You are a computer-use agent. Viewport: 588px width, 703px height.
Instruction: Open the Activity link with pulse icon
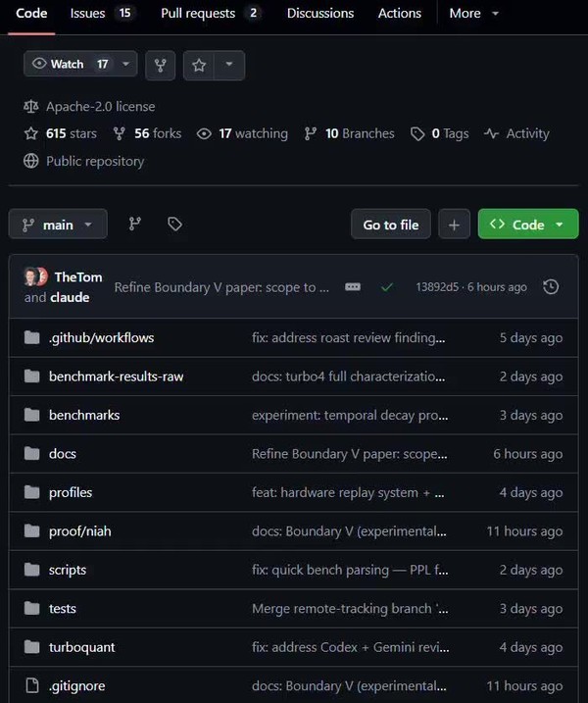click(516, 133)
